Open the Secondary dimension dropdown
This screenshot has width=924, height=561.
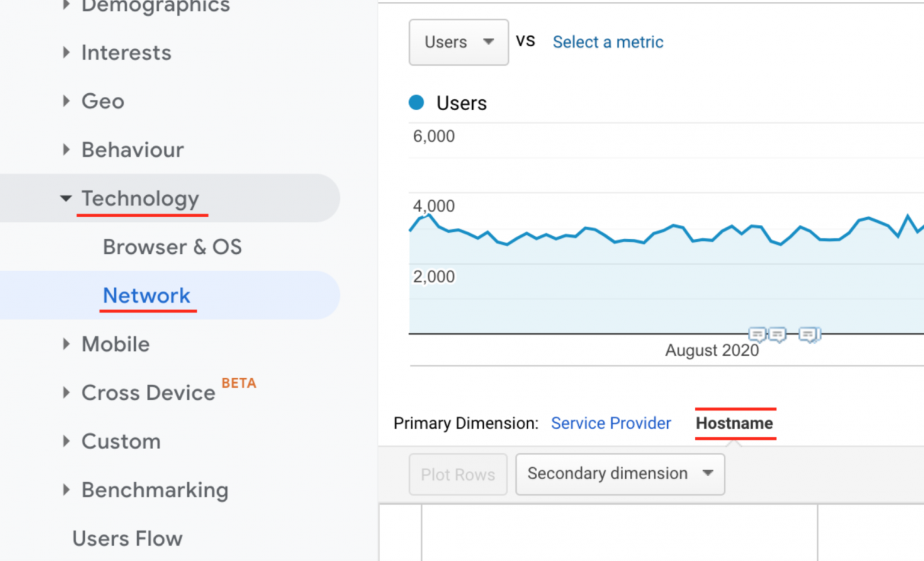620,474
